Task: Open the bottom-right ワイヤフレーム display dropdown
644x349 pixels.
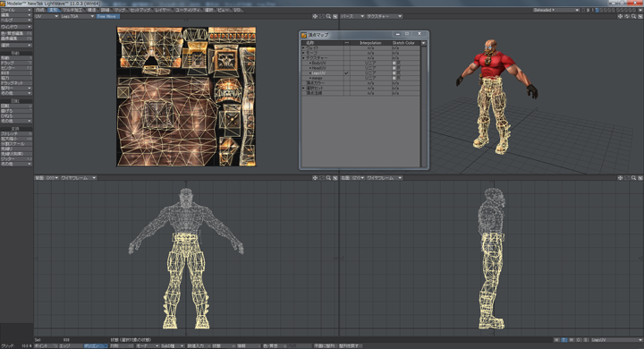Action: pos(384,178)
